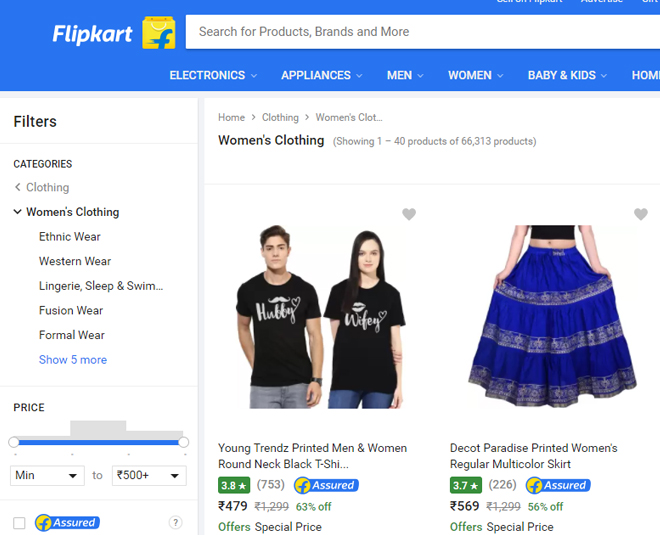Click Clothing parent category in filters
This screenshot has width=660, height=535.
click(x=48, y=187)
